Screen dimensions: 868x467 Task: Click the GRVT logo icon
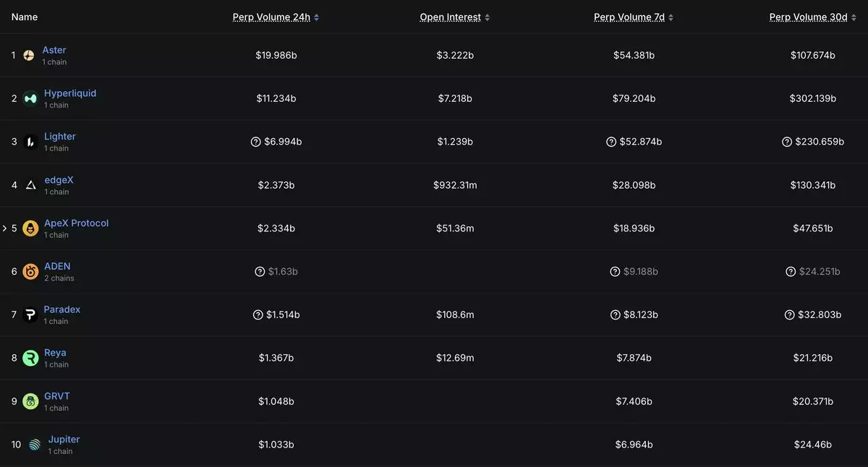coord(30,401)
